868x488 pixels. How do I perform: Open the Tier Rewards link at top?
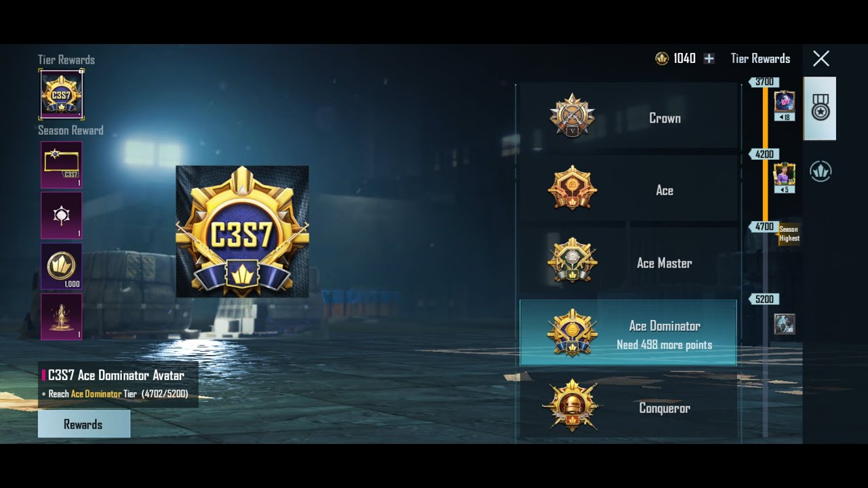(760, 59)
